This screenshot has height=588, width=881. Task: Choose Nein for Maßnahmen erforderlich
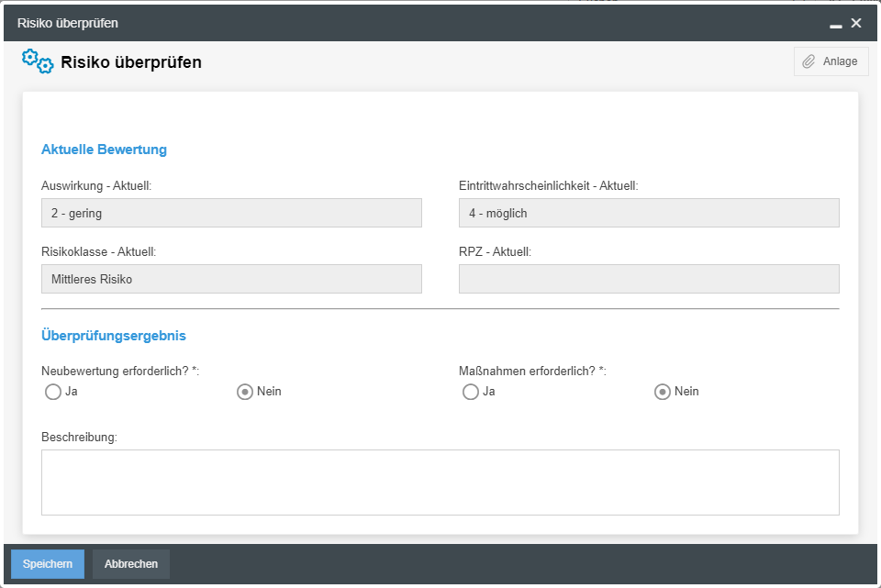coord(663,392)
